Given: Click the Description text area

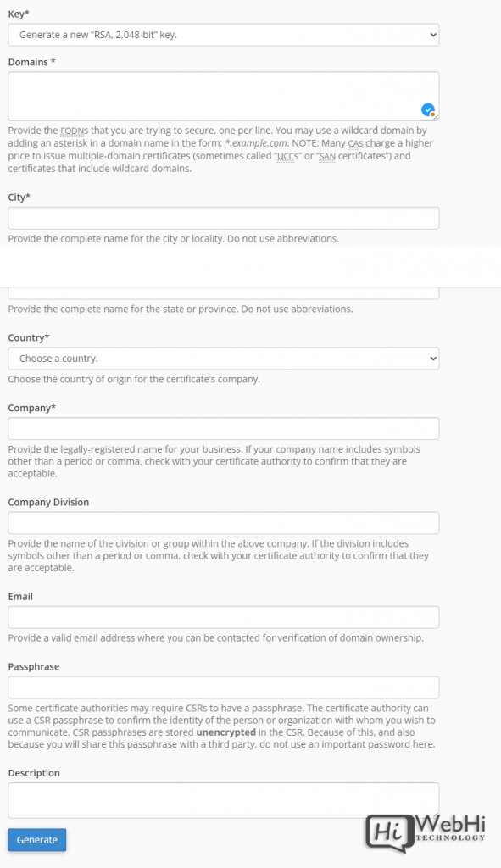Looking at the screenshot, I should (x=224, y=800).
